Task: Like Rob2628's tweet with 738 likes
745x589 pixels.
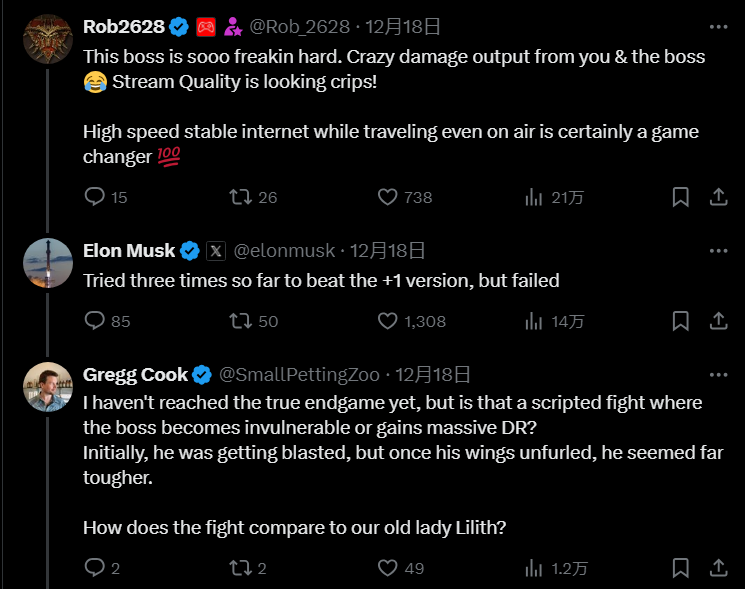Action: [388, 197]
